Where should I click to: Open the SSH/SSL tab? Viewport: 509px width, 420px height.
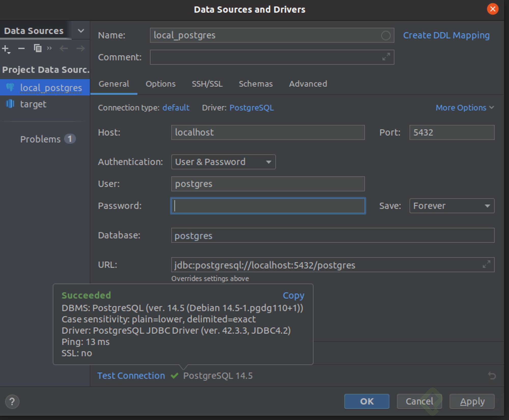coord(207,84)
